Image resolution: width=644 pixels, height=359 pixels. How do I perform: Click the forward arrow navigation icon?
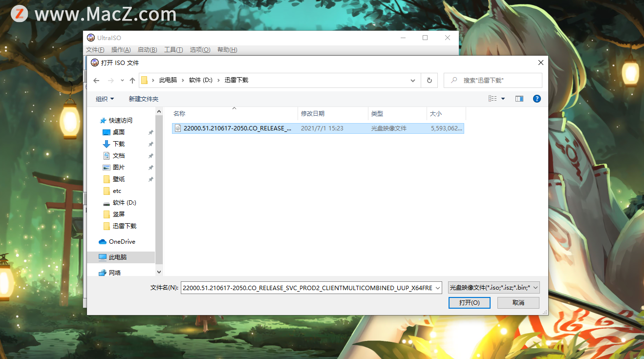pyautogui.click(x=111, y=81)
